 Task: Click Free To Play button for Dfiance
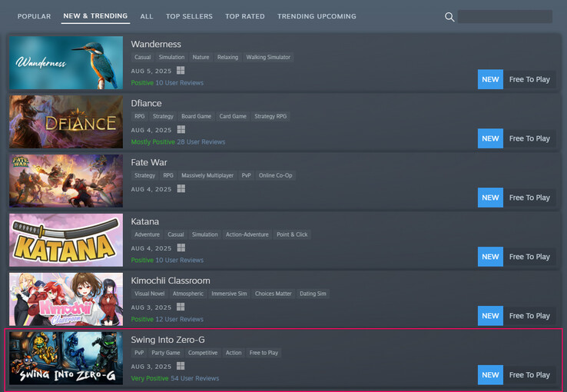529,138
